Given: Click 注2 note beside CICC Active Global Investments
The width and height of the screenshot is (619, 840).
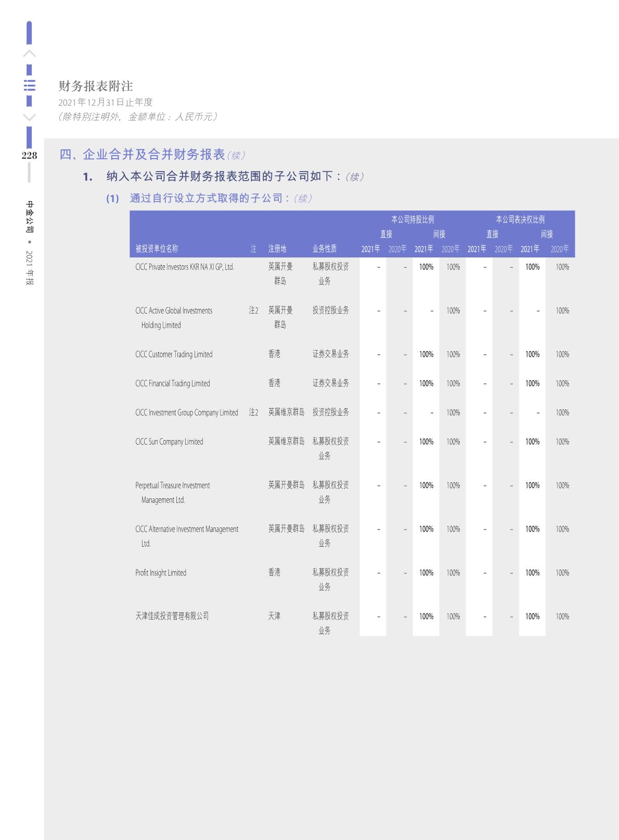Looking at the screenshot, I should 253,311.
